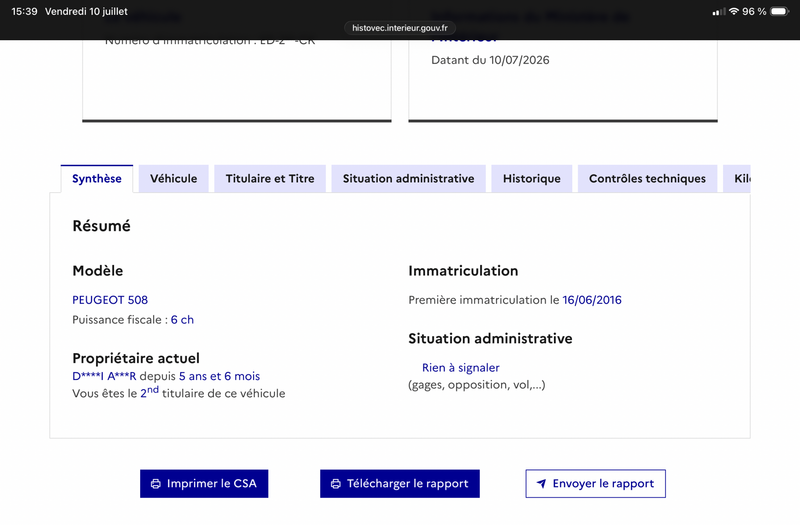Click the (gages, opposition, vol,...) note

coord(477,385)
